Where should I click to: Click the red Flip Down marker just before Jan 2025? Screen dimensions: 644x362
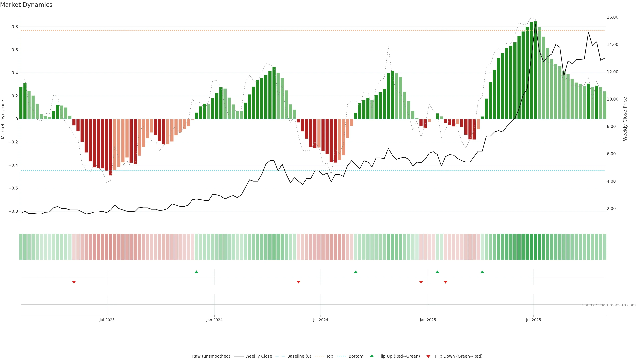(x=421, y=282)
